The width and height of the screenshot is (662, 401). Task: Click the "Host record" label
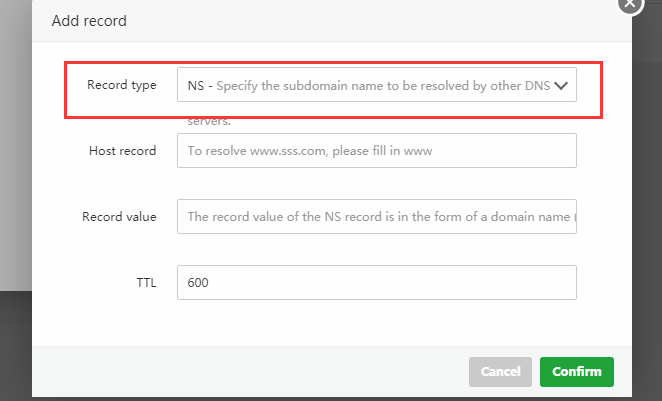(x=122, y=151)
